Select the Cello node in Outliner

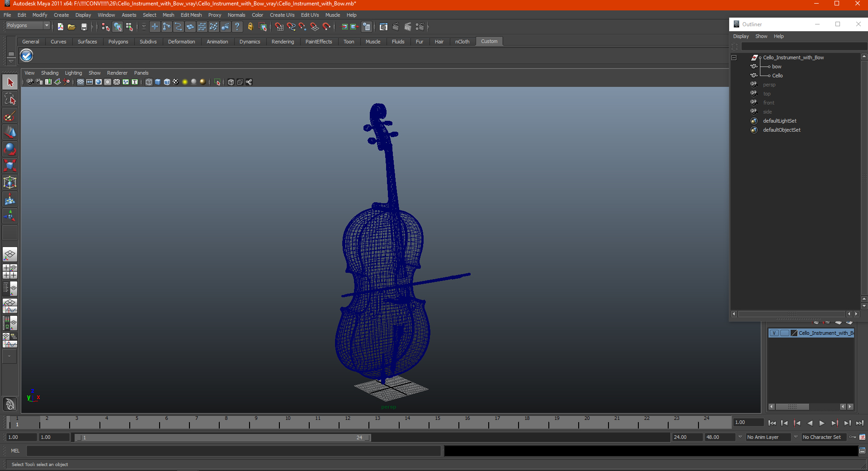point(777,76)
